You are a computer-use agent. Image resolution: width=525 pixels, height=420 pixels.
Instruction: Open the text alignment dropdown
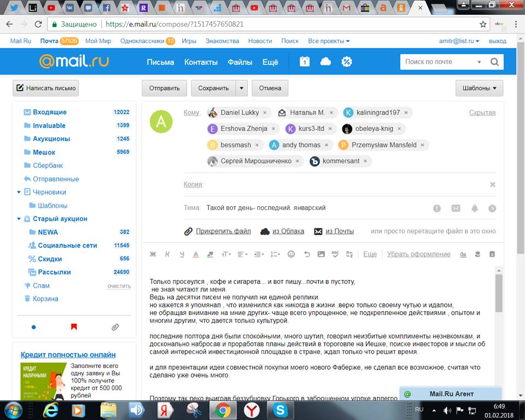pos(242,254)
